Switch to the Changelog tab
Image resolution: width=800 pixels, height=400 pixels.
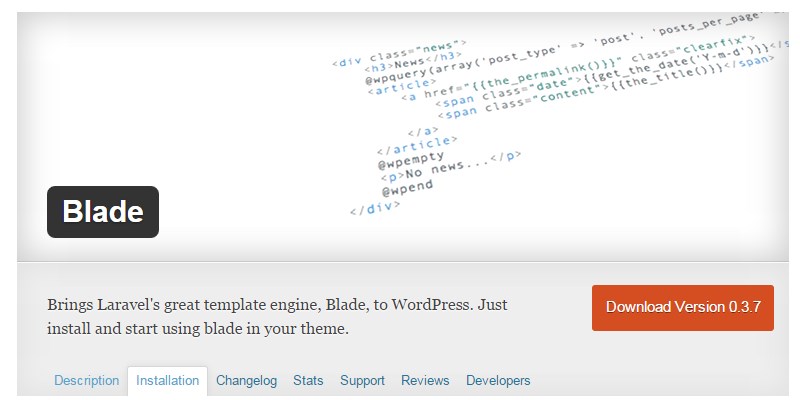[247, 381]
